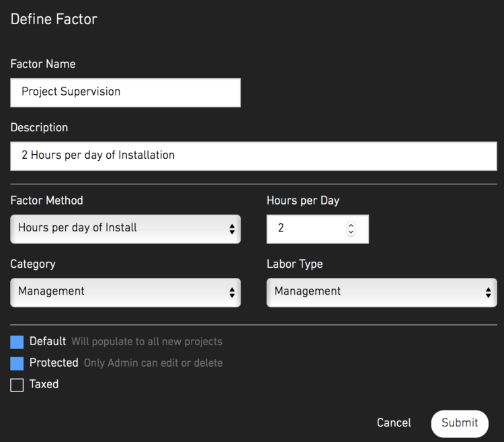Click the Labor Type dropdown arrows icon

[x=489, y=293]
